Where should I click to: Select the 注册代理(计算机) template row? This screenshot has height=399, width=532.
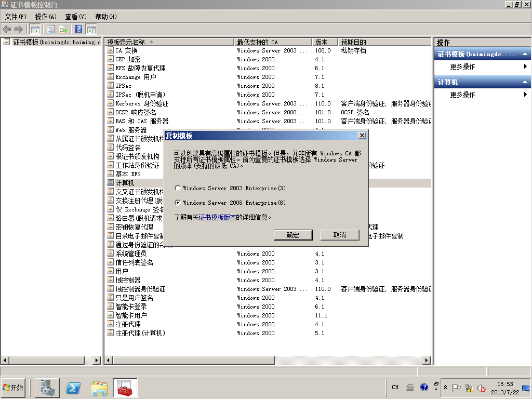coord(269,333)
